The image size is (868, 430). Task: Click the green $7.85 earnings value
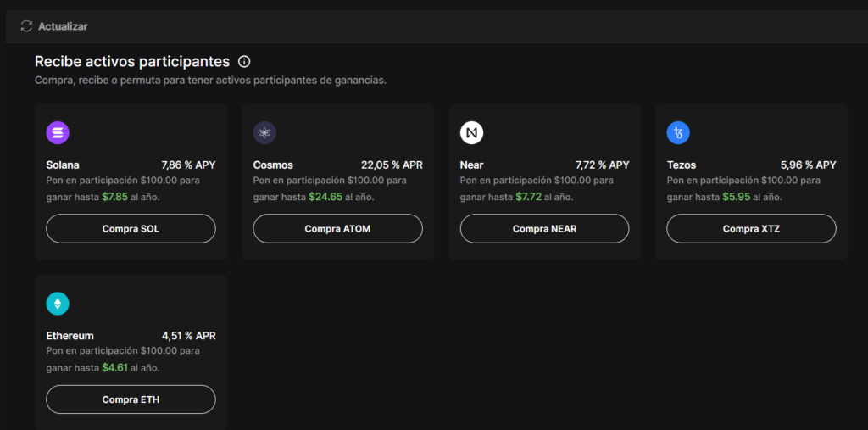coord(115,197)
